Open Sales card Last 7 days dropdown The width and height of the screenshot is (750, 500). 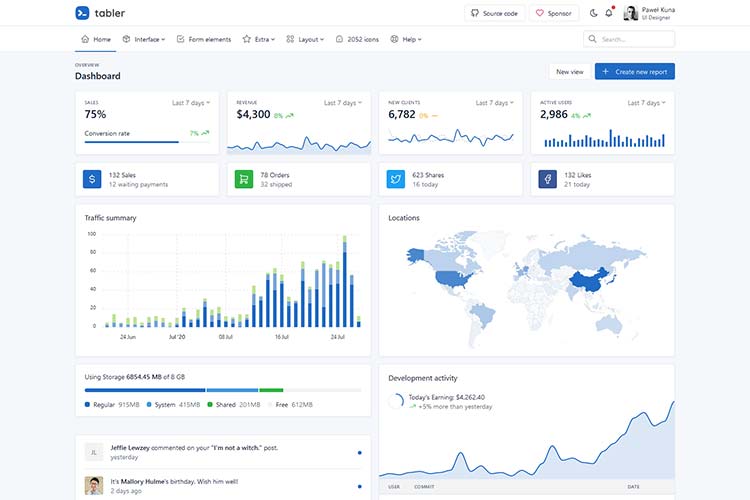point(192,103)
